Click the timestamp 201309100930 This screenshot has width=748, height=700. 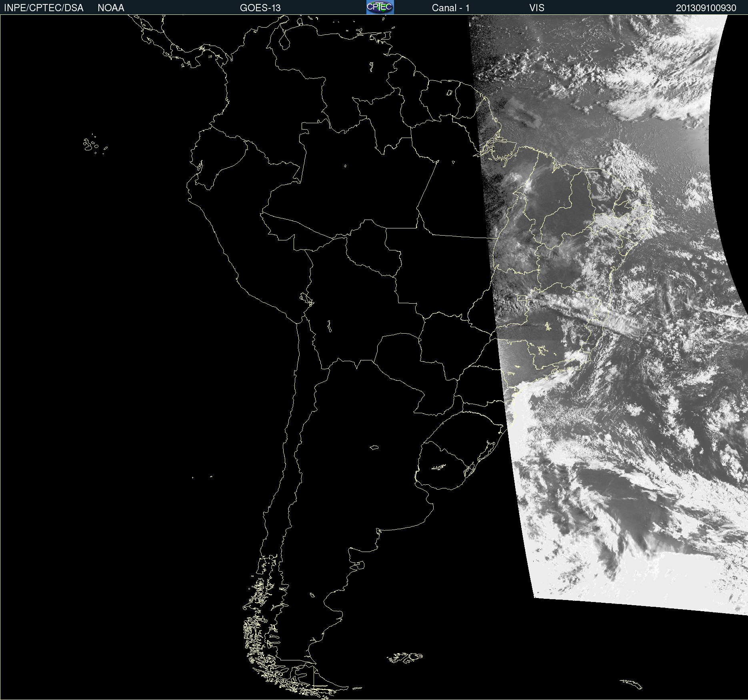pyautogui.click(x=706, y=8)
